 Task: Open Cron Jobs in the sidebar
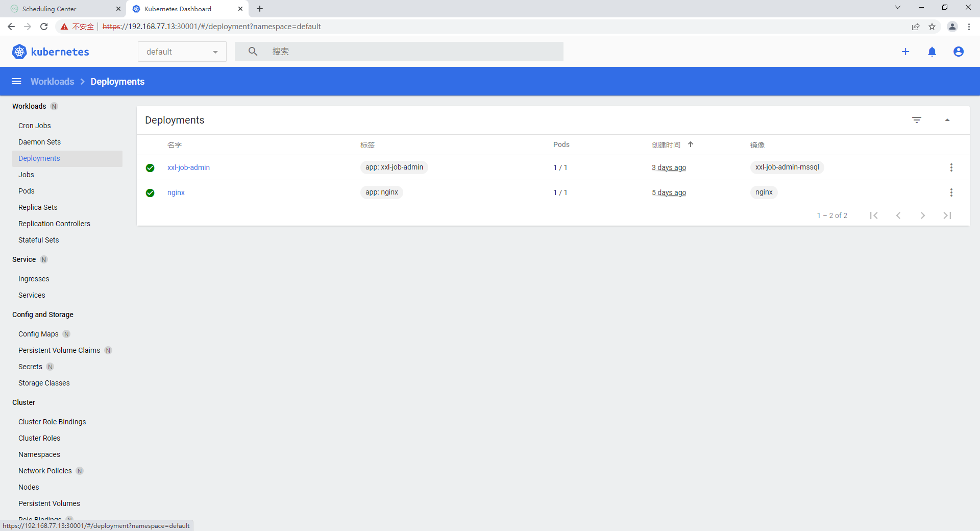[x=35, y=126]
